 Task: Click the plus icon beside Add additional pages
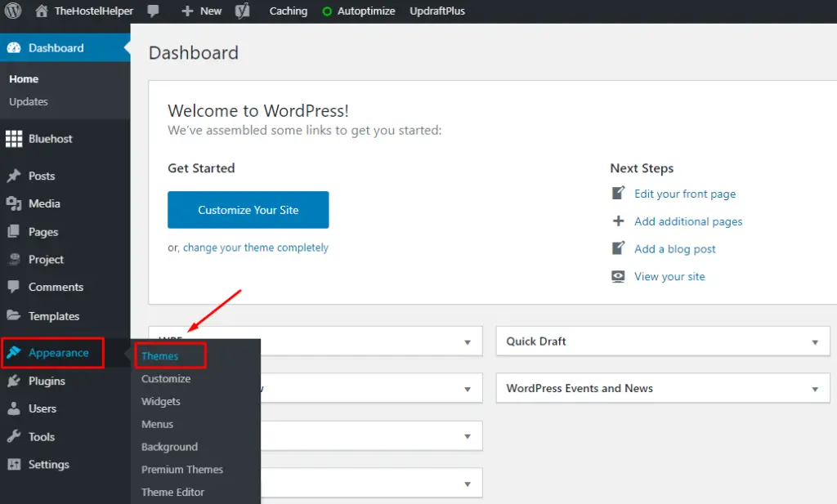[x=618, y=221]
